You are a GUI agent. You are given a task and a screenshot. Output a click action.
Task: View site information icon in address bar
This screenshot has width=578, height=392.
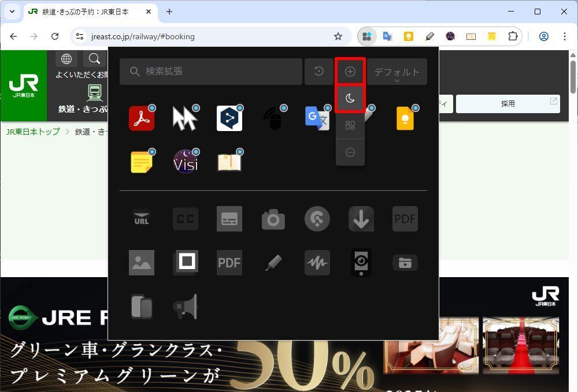(80, 36)
